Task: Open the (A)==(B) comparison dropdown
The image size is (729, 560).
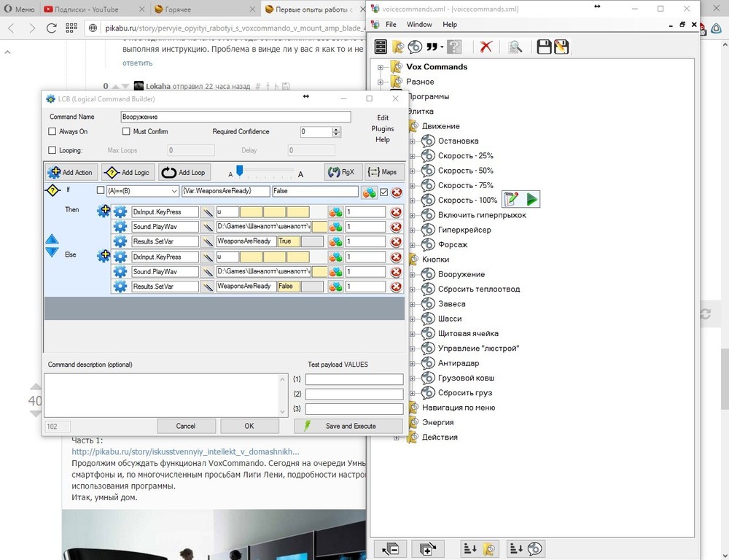Action: [x=174, y=191]
